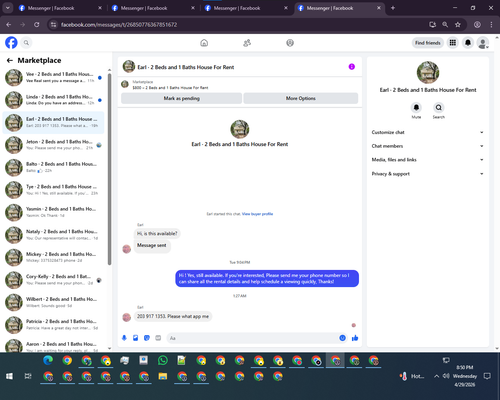Reload the page in browser

[x=37, y=25]
